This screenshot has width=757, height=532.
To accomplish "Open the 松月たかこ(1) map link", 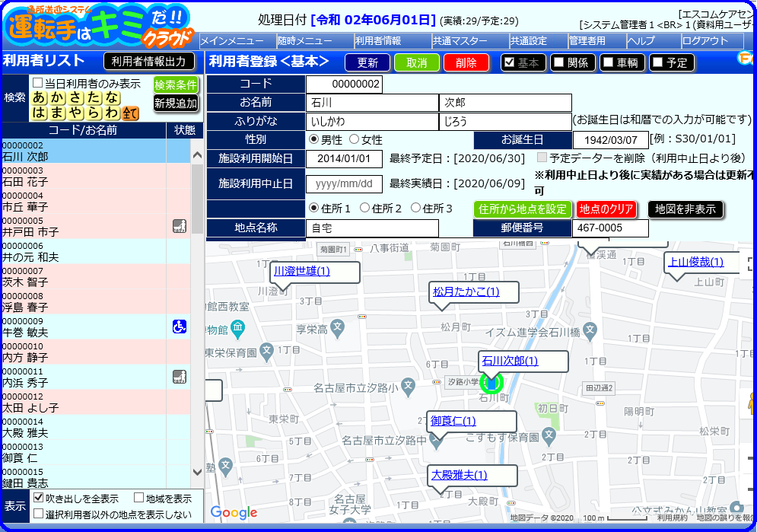I will (466, 291).
